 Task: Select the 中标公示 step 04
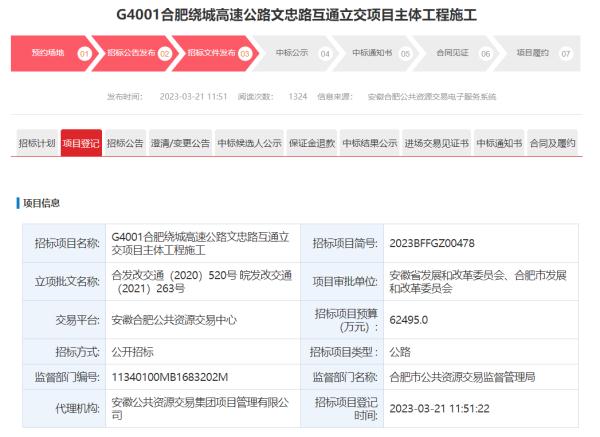coord(295,53)
